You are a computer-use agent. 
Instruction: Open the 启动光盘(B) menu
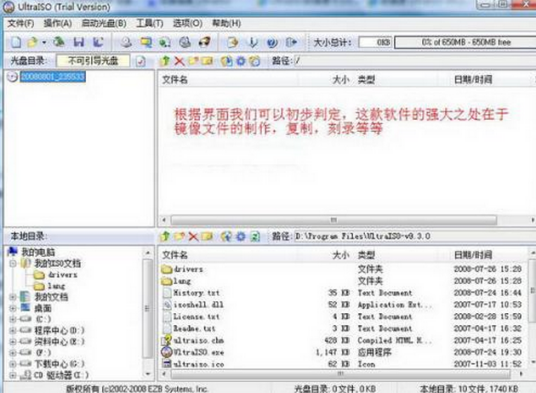coord(104,23)
